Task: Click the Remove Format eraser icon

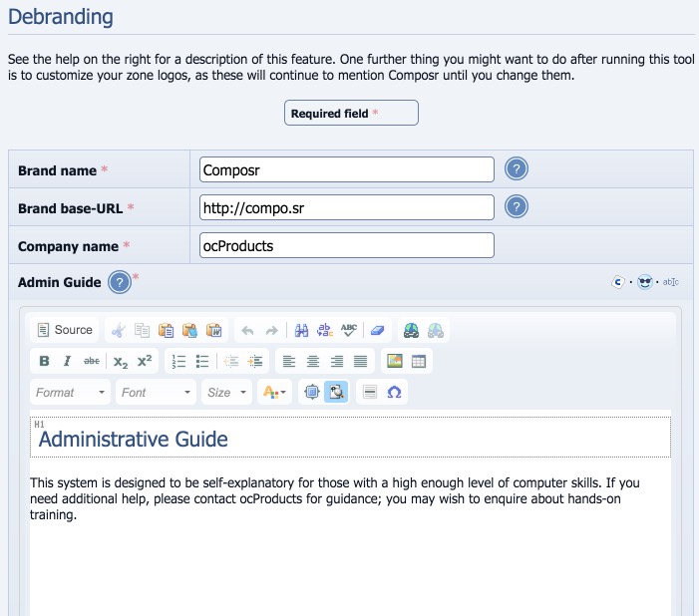Action: [x=378, y=330]
